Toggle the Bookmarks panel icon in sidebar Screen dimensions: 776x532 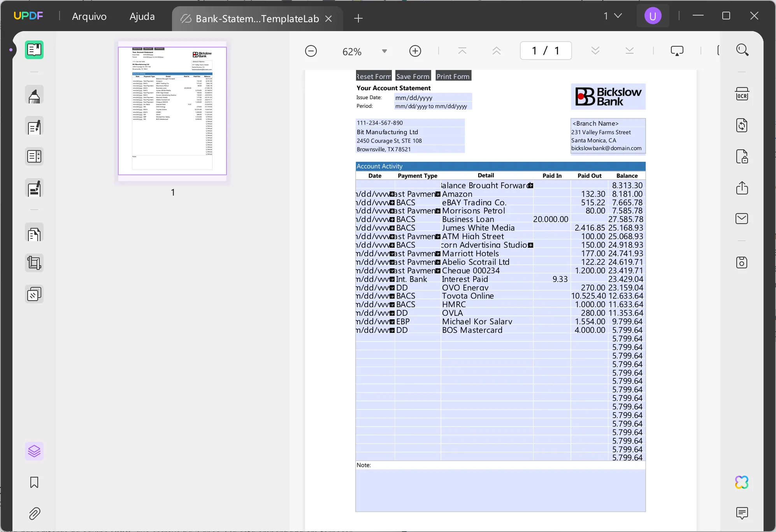33,482
